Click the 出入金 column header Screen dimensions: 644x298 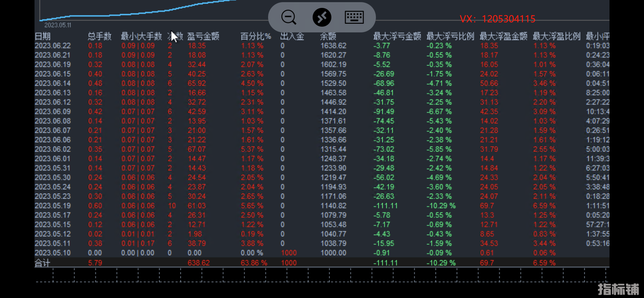292,36
